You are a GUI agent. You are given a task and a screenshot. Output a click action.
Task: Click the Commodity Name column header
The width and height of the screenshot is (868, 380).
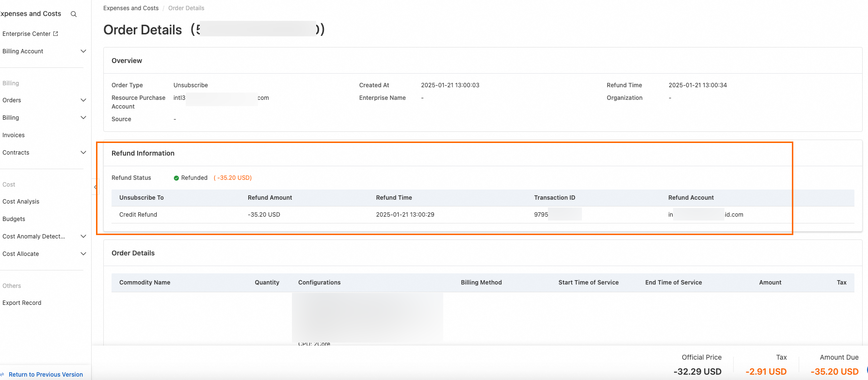[145, 283]
